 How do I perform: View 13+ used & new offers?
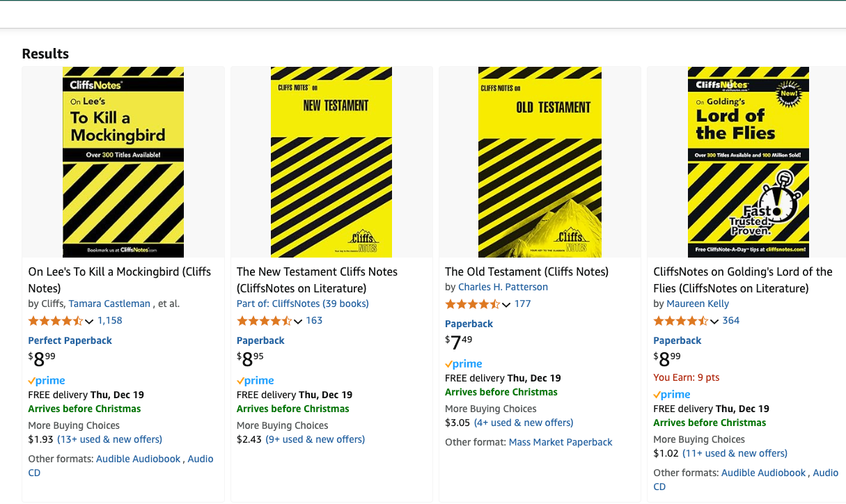click(x=109, y=439)
